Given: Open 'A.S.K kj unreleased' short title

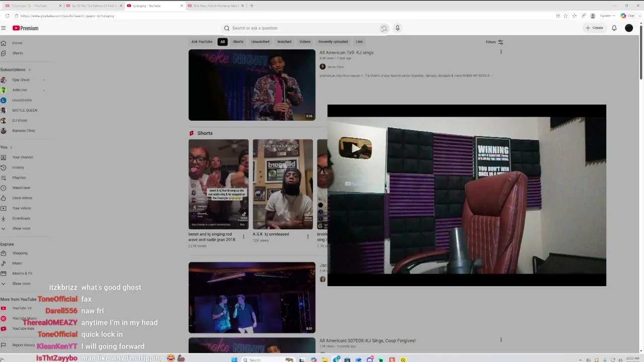Looking at the screenshot, I should click(271, 234).
